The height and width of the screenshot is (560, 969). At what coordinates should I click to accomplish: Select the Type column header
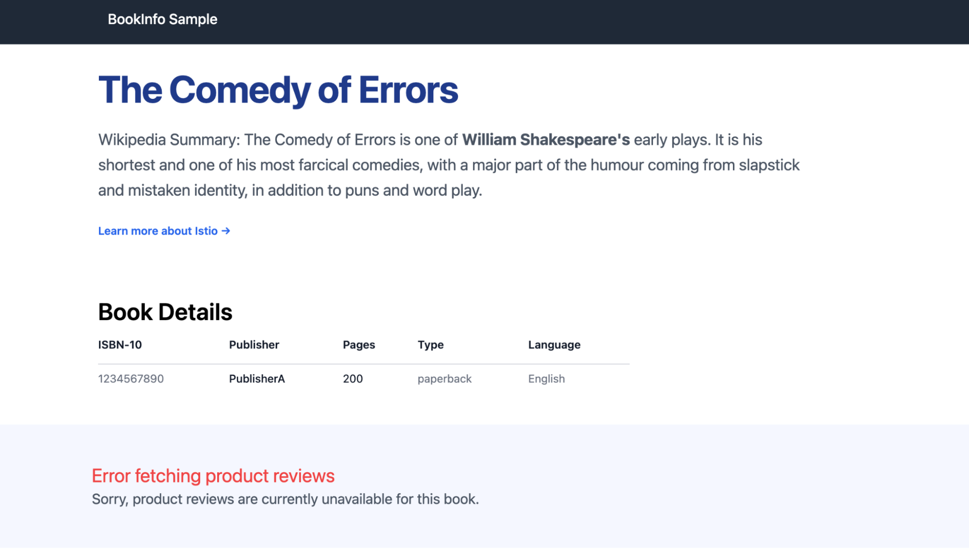pyautogui.click(x=430, y=345)
